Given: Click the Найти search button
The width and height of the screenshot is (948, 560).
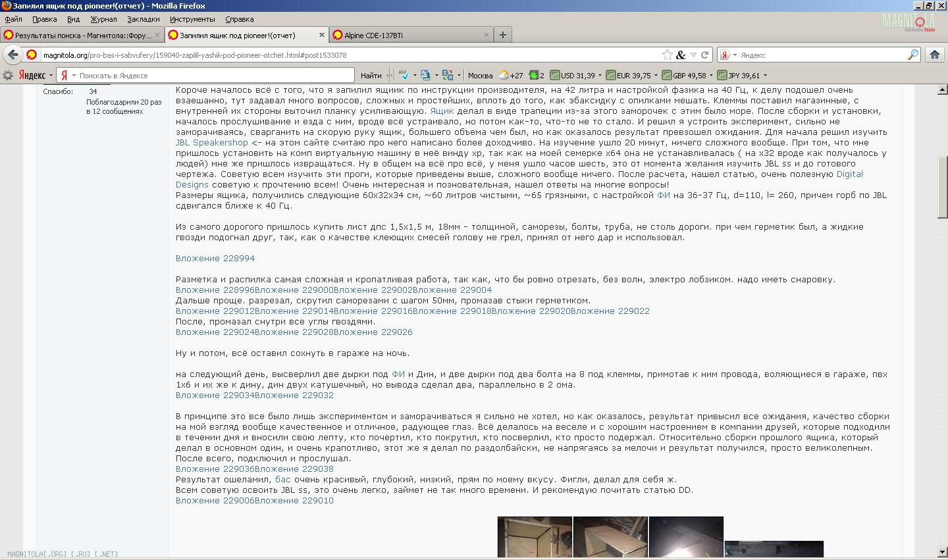Looking at the screenshot, I should point(371,75).
